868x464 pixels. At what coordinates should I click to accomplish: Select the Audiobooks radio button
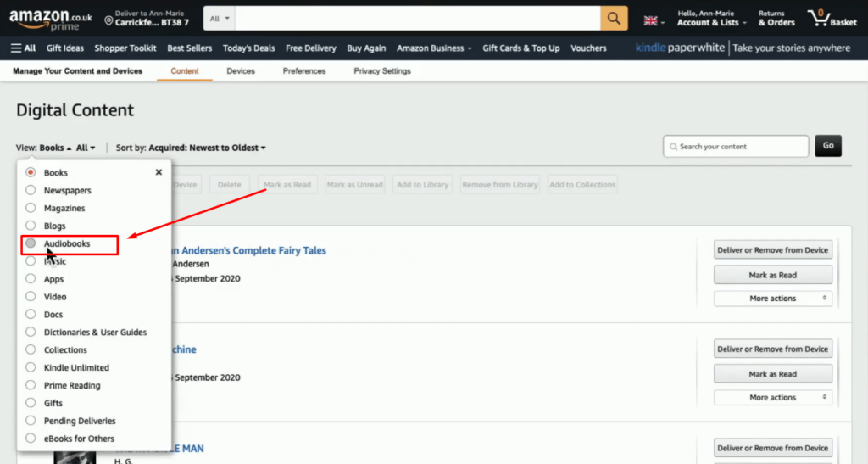click(x=31, y=243)
